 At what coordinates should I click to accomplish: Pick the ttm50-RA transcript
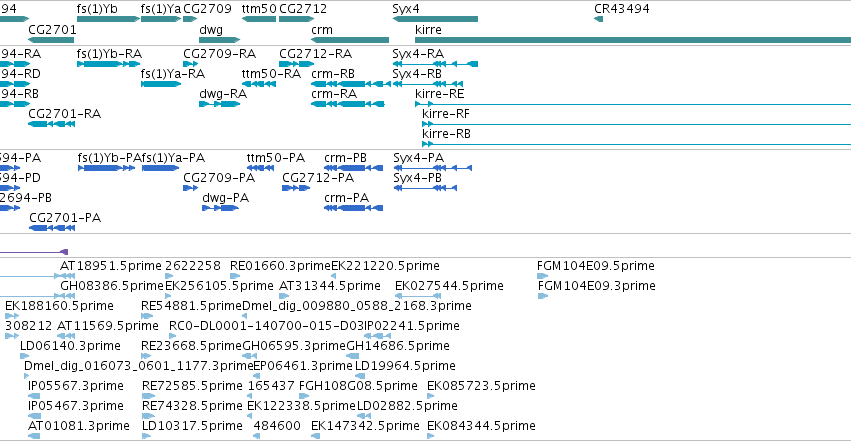pyautogui.click(x=259, y=84)
